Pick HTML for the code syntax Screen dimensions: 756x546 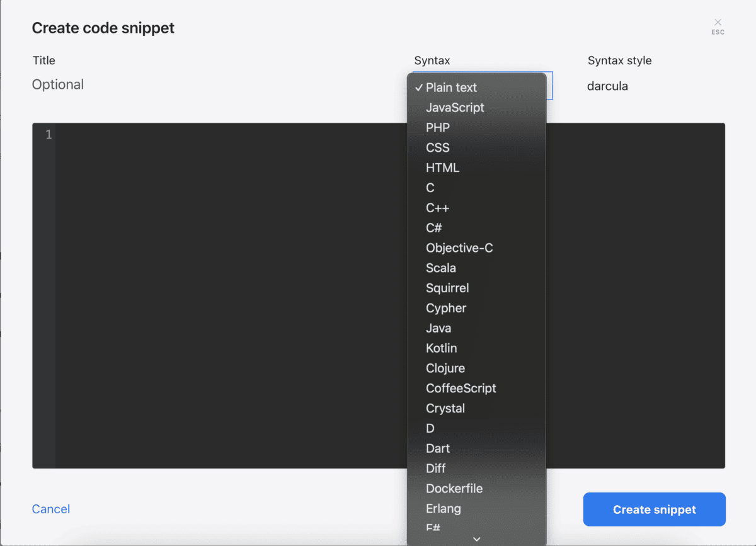[442, 168]
